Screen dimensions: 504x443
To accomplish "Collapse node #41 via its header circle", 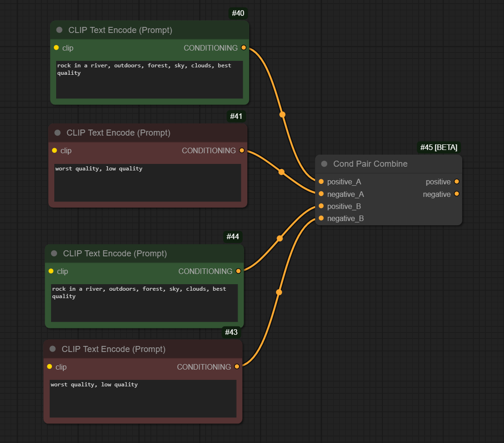I will pyautogui.click(x=57, y=132).
